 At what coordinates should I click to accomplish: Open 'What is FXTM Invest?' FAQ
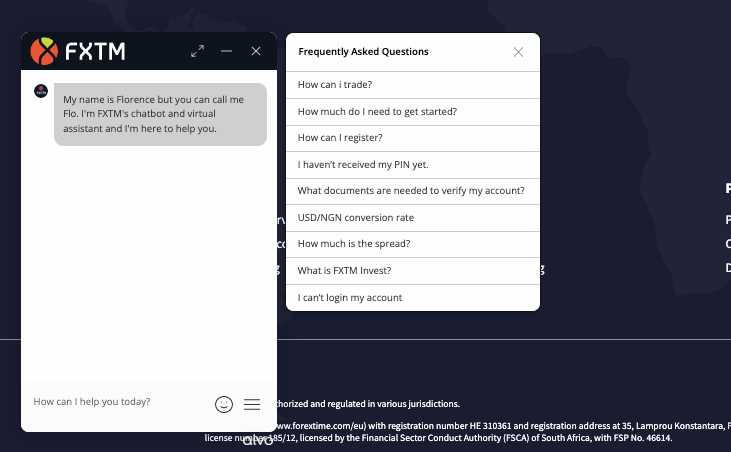pyautogui.click(x=413, y=271)
